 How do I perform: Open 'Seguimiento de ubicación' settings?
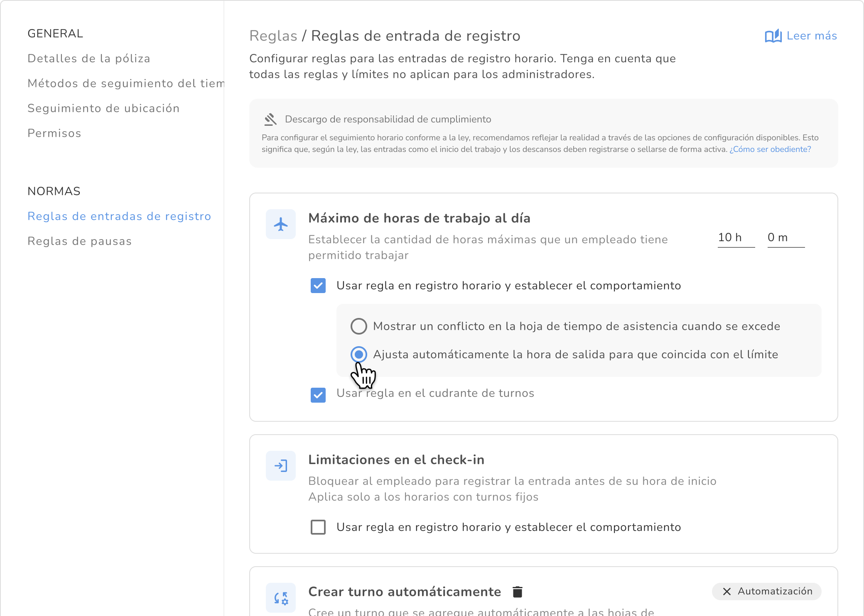[x=103, y=108]
